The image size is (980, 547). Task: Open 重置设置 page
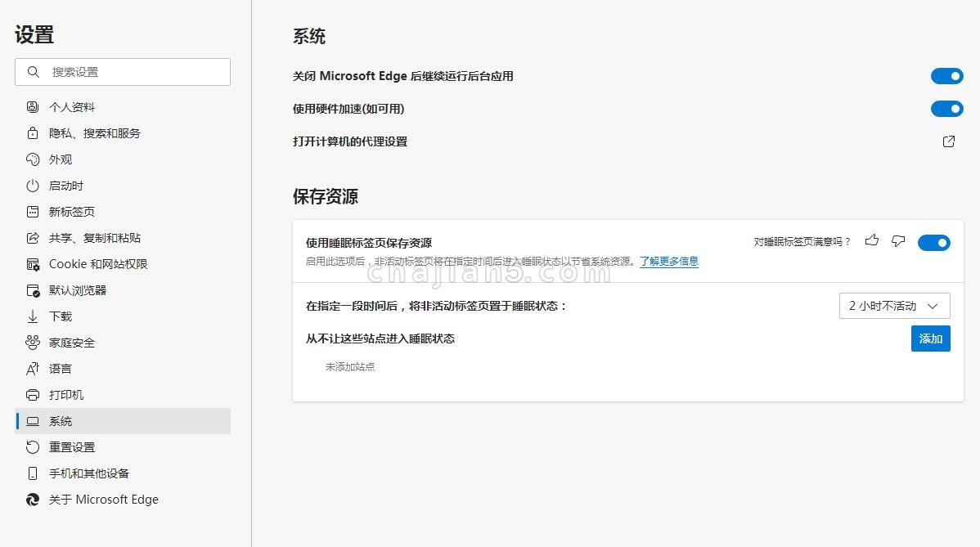pos(123,447)
